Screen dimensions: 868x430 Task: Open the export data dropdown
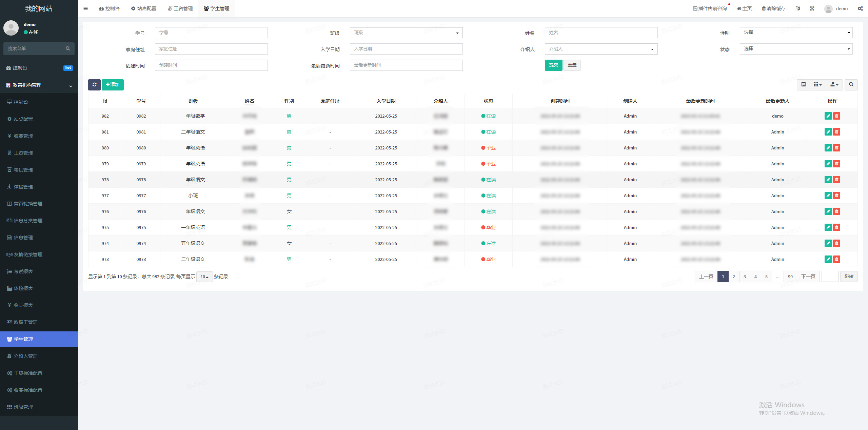834,85
